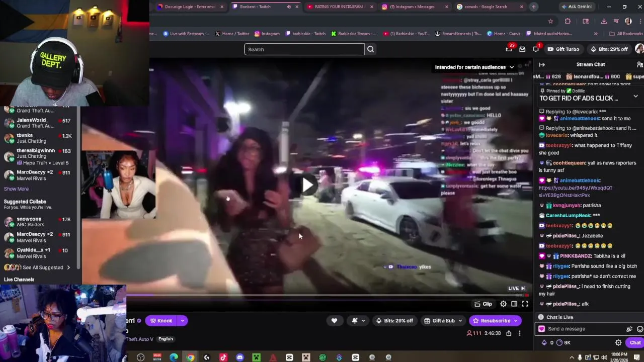Switch to the Instagram Messages tab
Screen dimensions: 644x362
(415, 7)
